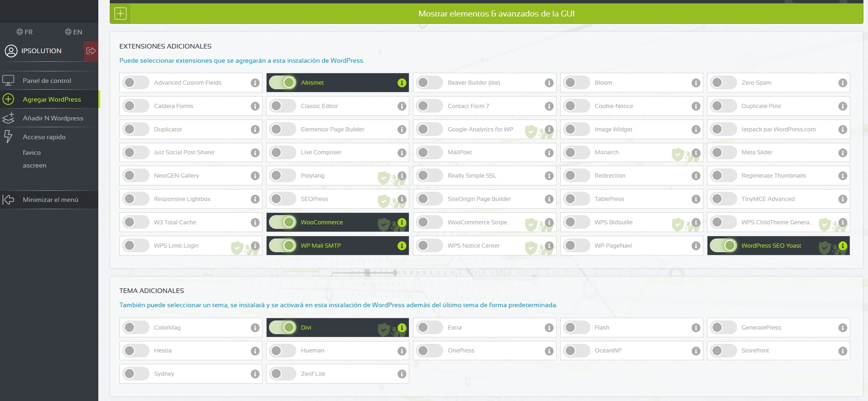Open the favico quick access entry

coord(32,152)
